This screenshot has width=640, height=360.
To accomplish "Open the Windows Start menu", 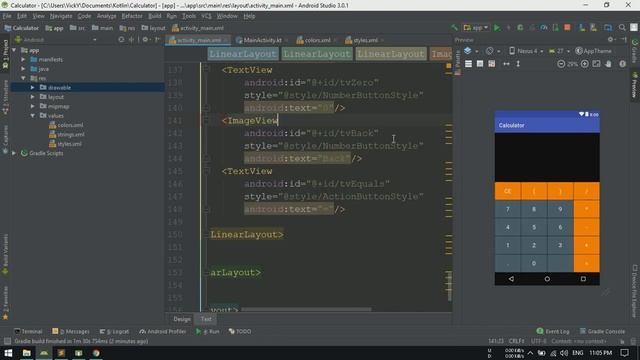I will point(8,353).
